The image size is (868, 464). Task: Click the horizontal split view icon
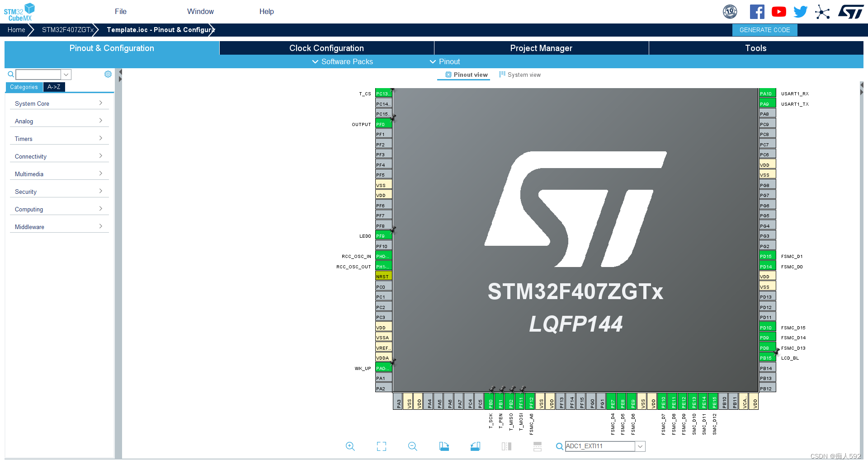click(538, 446)
